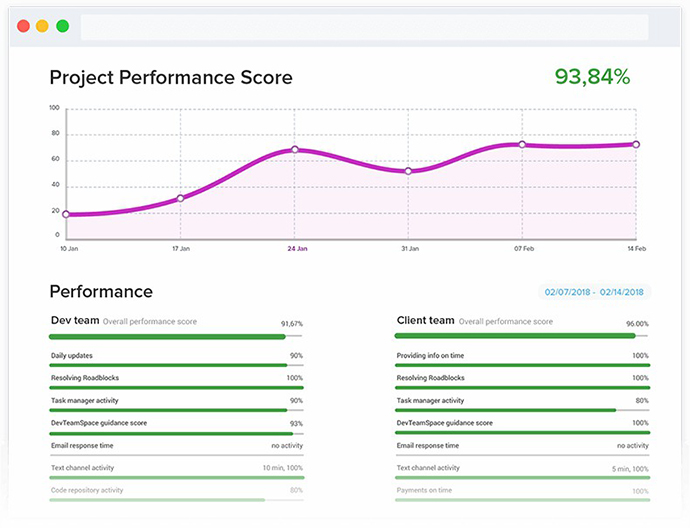Click the 31 Jan chart data point
690x528 pixels.
click(x=408, y=171)
